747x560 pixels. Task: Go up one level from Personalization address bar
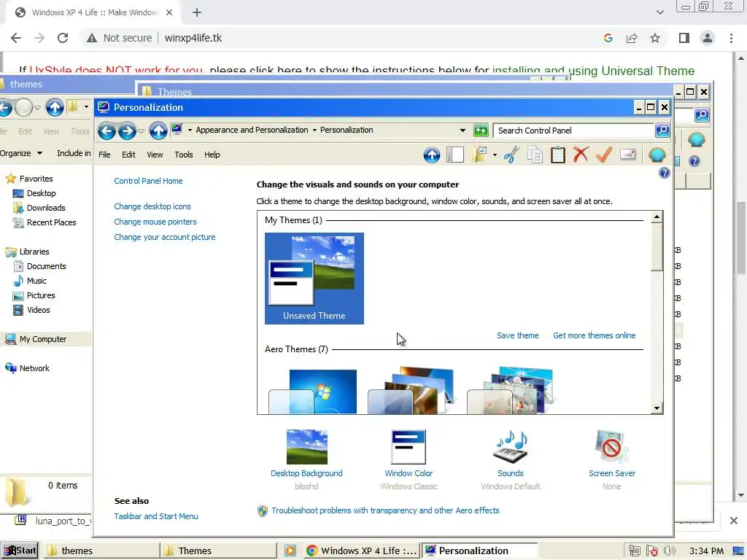coord(158,131)
